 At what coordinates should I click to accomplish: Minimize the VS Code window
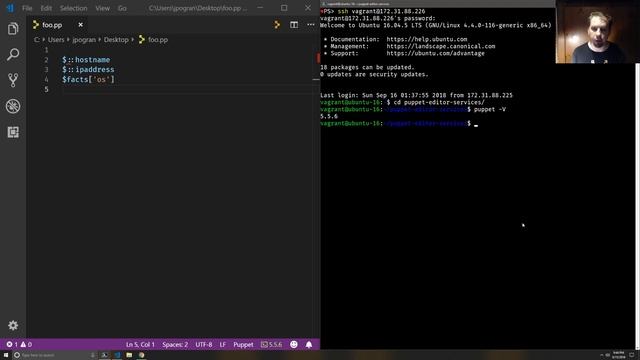260,8
